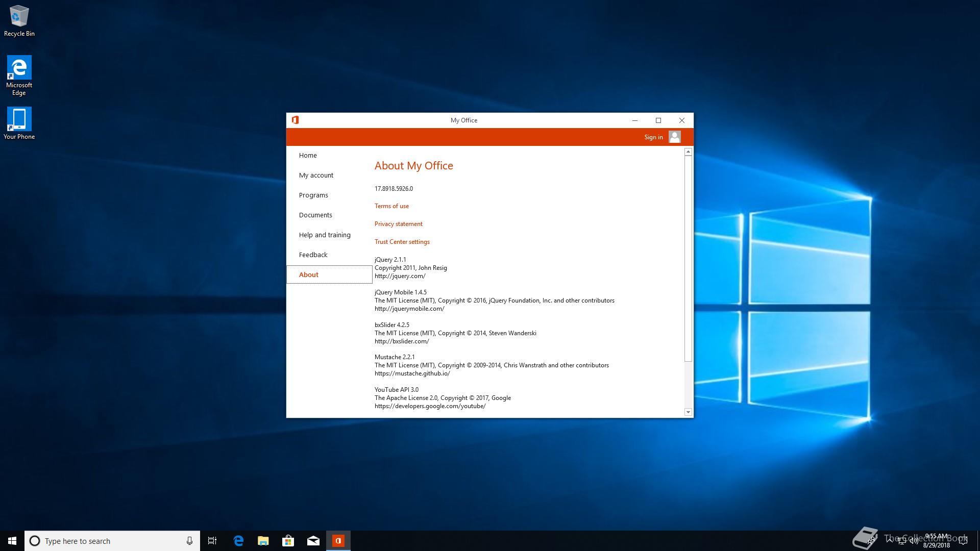Select the About sidebar item
Viewport: 980px width, 551px height.
[329, 274]
